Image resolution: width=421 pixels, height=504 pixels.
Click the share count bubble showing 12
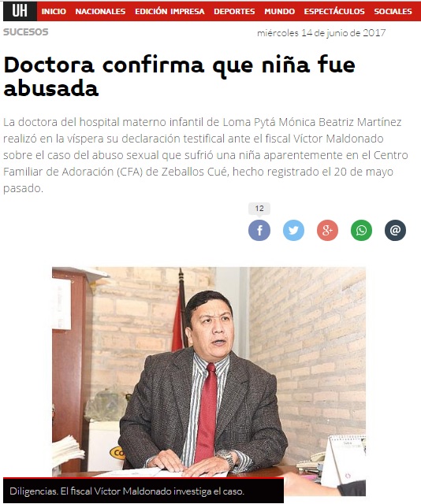pyautogui.click(x=259, y=208)
